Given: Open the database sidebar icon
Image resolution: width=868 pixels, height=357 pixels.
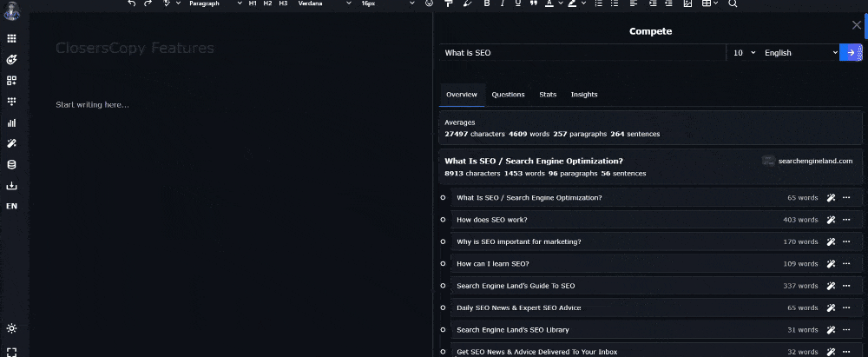Looking at the screenshot, I should point(11,165).
